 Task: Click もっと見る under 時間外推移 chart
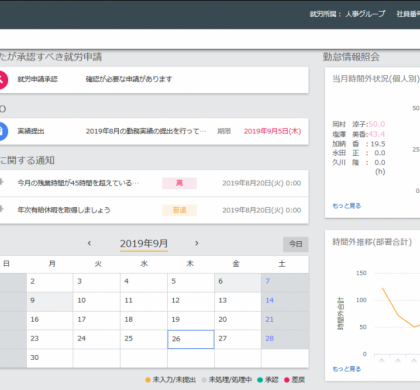[x=347, y=369]
